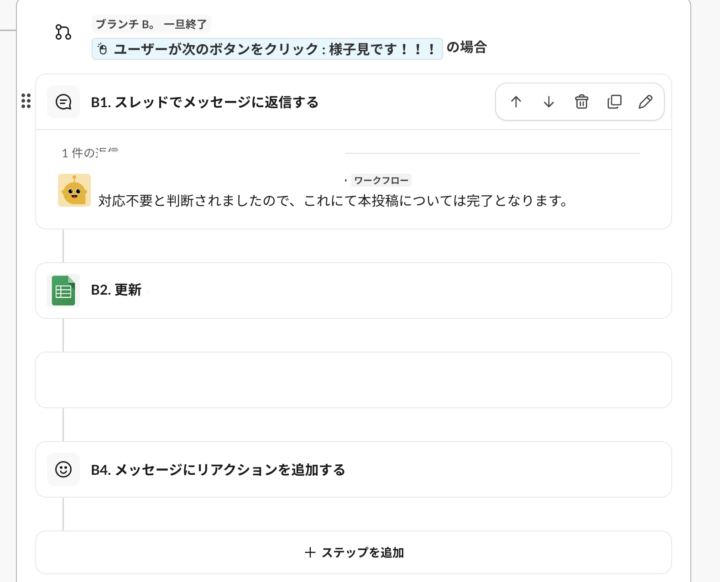Open the B4. メッセージにリアクションを追加する step title
Viewport: 720px width, 582px height.
(218, 469)
